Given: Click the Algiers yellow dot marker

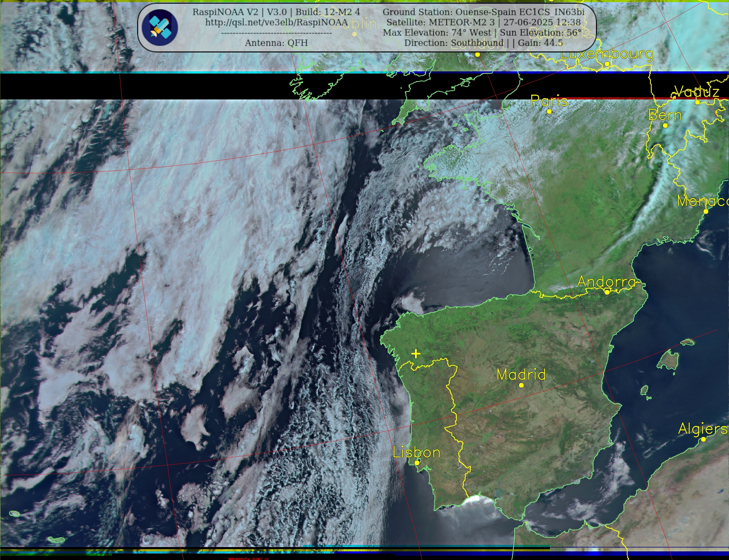Looking at the screenshot, I should pos(703,439).
